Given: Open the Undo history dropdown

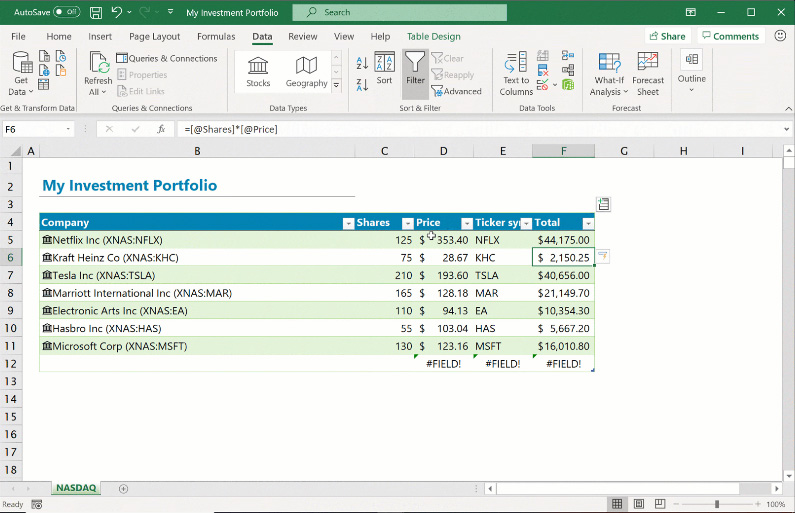Looking at the screenshot, I should coord(129,12).
